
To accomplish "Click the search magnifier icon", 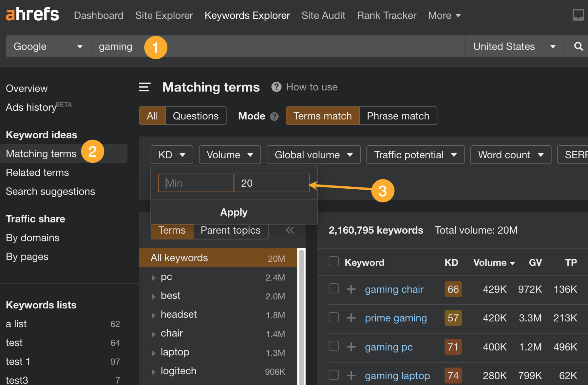I will click(578, 47).
